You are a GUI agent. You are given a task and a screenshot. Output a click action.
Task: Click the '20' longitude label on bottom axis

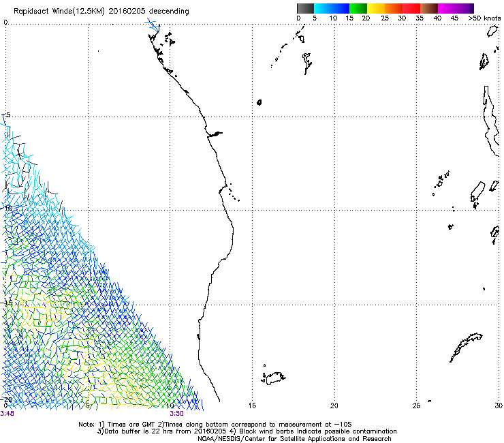pyautogui.click(x=334, y=406)
